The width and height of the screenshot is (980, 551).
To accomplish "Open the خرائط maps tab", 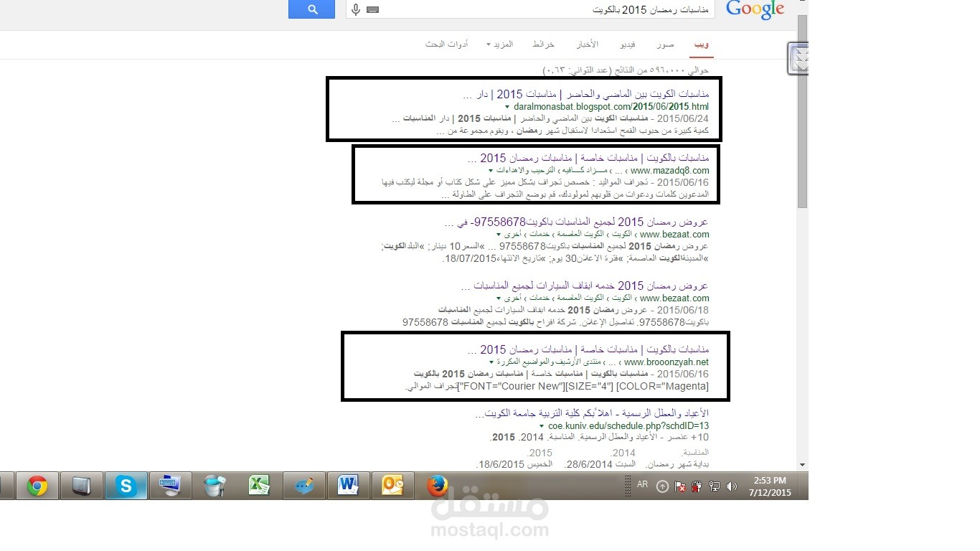I will pos(543,44).
